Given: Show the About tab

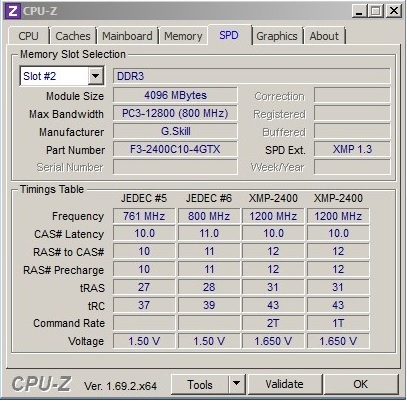Looking at the screenshot, I should pyautogui.click(x=324, y=36).
